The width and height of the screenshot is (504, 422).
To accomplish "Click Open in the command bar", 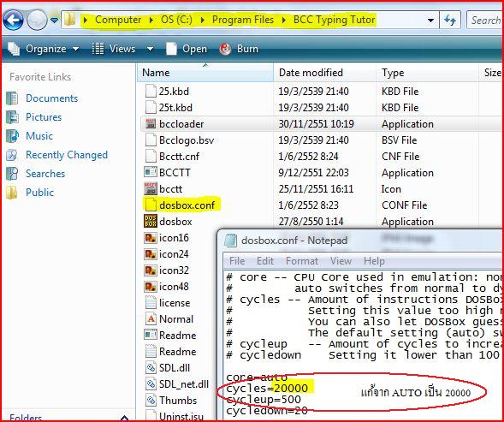I will 187,49.
